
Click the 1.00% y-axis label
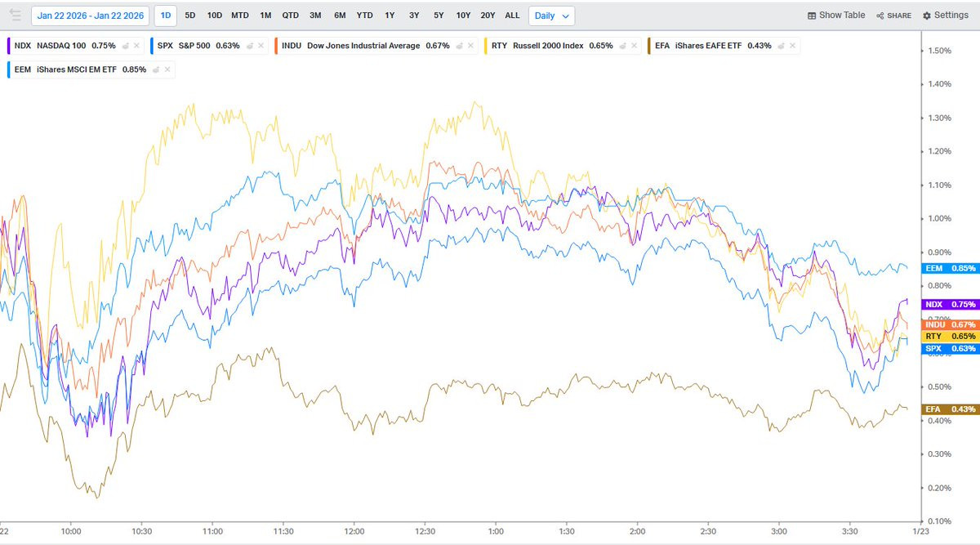coord(940,218)
